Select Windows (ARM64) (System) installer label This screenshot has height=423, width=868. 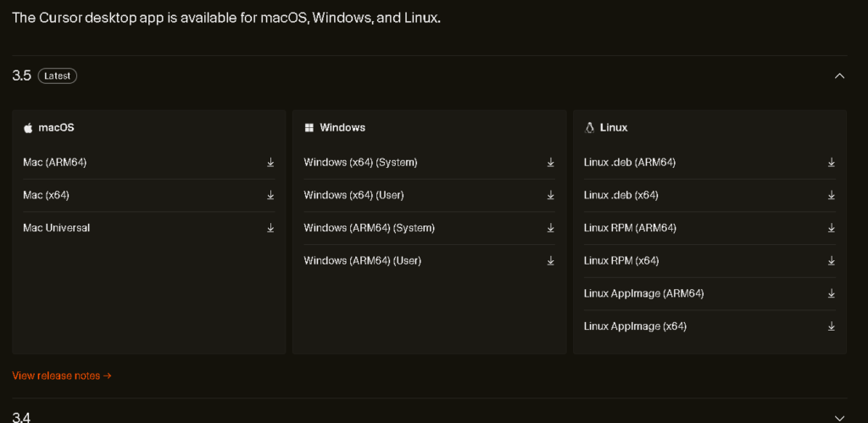point(370,227)
